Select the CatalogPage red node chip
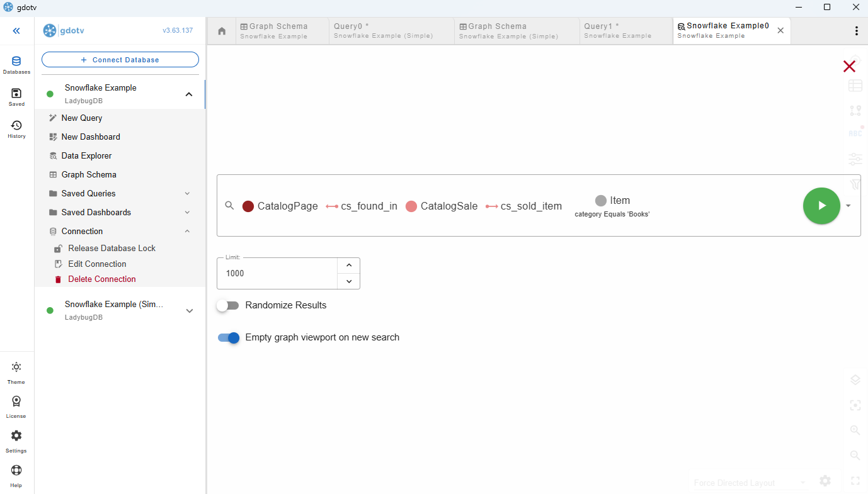The width and height of the screenshot is (868, 494). point(280,206)
